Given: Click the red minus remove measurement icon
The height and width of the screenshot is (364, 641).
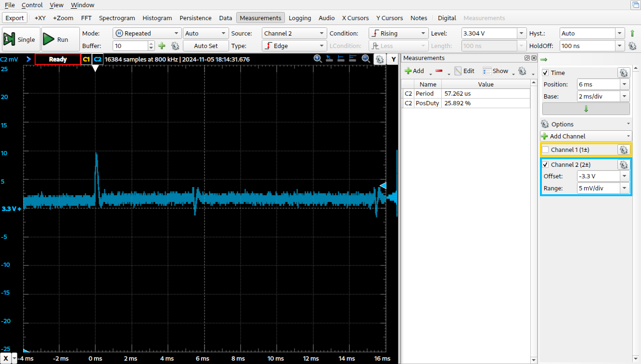Looking at the screenshot, I should point(438,71).
